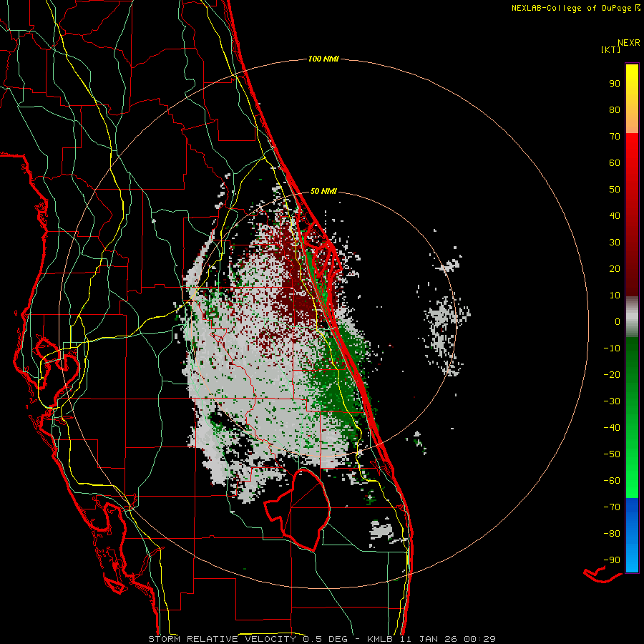Click the positive 30 scale label
The height and width of the screenshot is (644, 644).
[615, 243]
